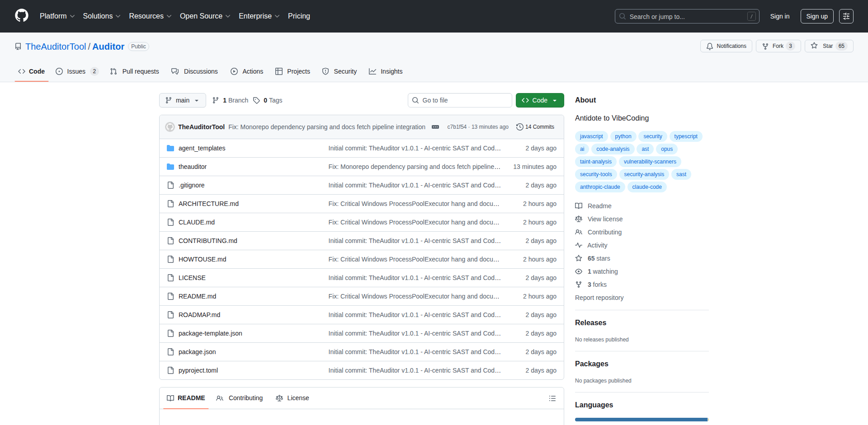868x425 pixels.
Task: Select the README tab below file list
Action: click(186, 398)
